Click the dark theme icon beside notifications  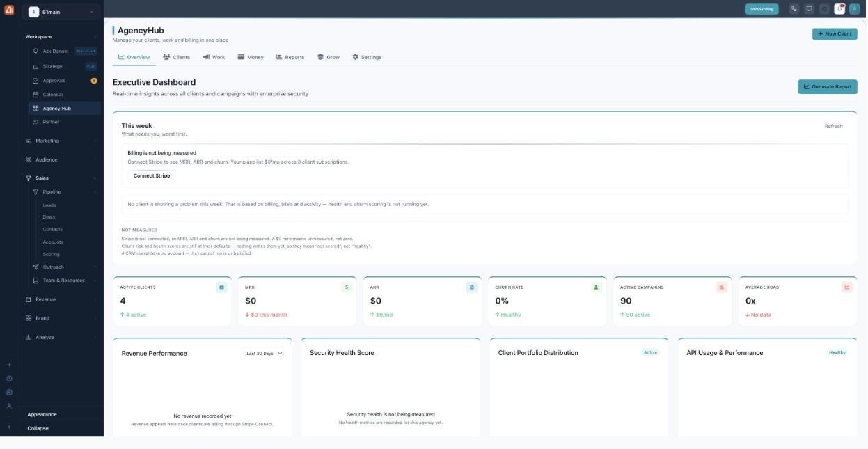coord(824,9)
